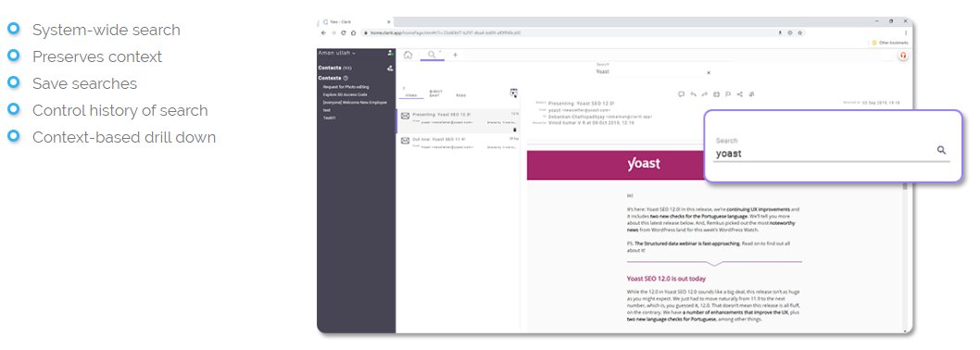This screenshot has height=350, width=980.
Task: Click the comment icon in message toolbar
Action: 681,94
